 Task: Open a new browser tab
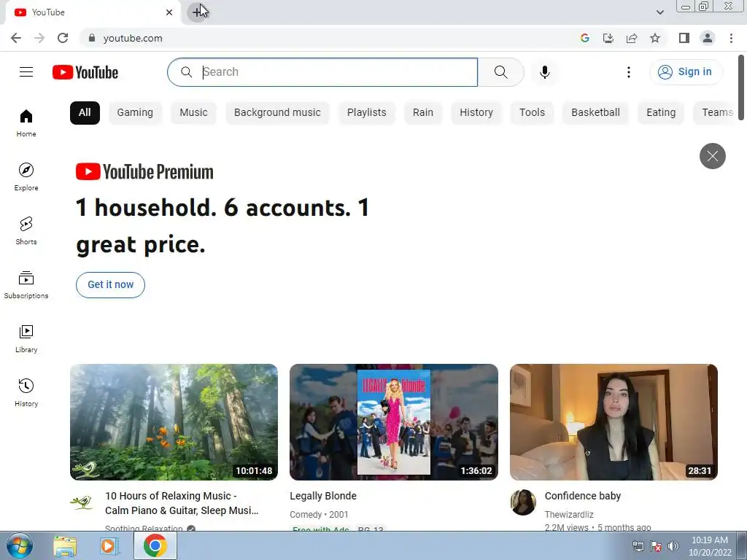pos(197,12)
